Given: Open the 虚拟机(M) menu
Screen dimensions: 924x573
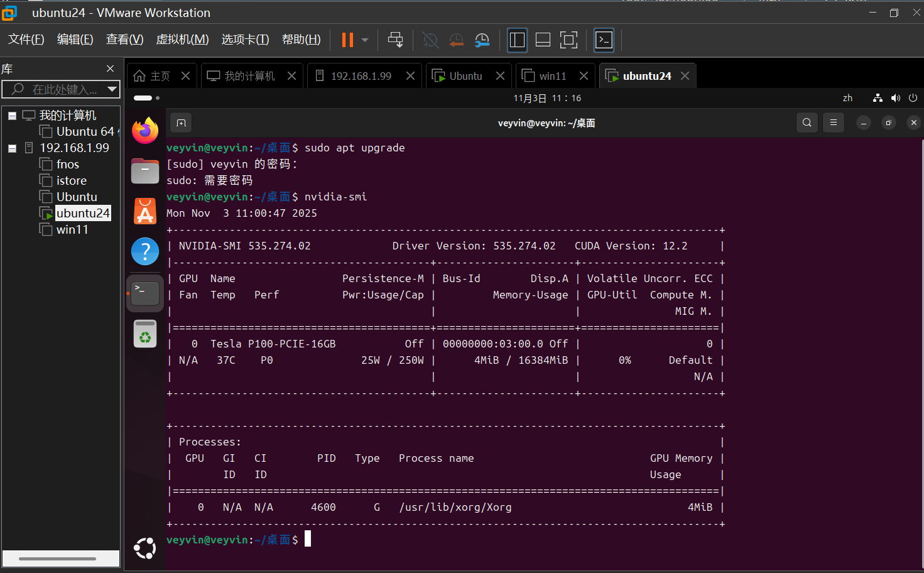Looking at the screenshot, I should (182, 40).
